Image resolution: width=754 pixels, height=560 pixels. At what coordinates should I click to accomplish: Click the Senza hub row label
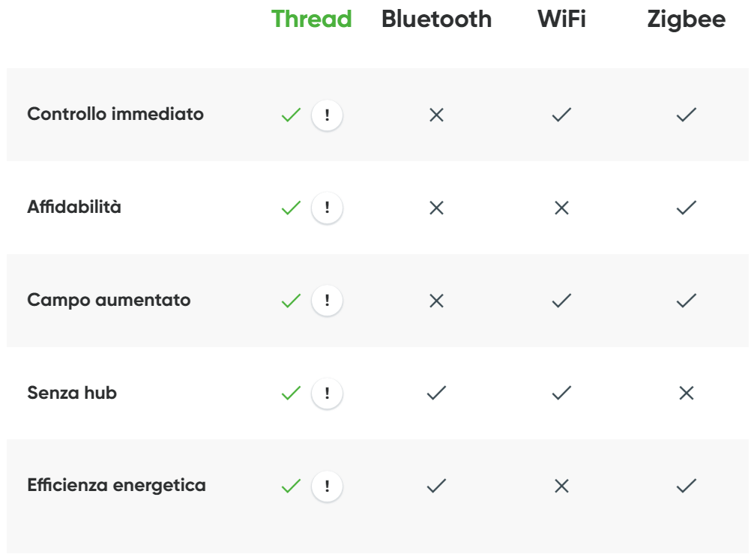(72, 392)
